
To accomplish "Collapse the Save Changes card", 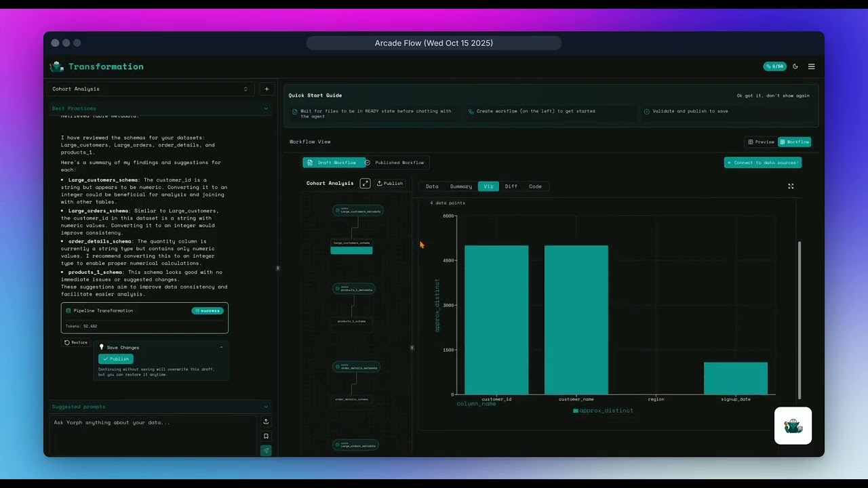I will (x=221, y=347).
